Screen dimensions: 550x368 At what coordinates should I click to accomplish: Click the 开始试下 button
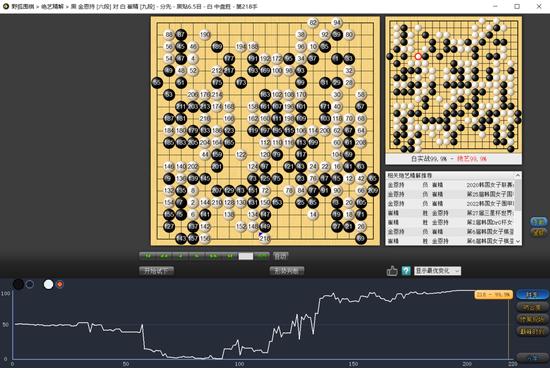click(156, 271)
